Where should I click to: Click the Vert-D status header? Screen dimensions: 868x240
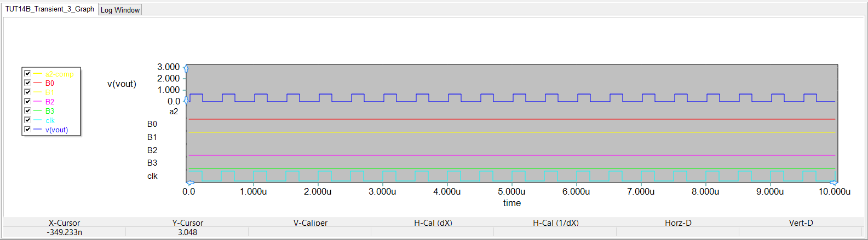point(801,223)
